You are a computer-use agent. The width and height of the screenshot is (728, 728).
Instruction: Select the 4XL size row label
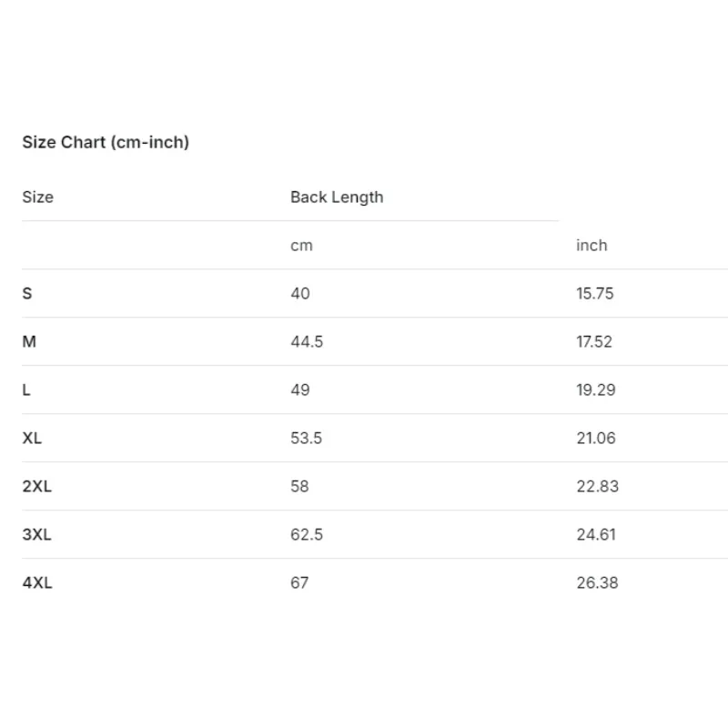37,582
